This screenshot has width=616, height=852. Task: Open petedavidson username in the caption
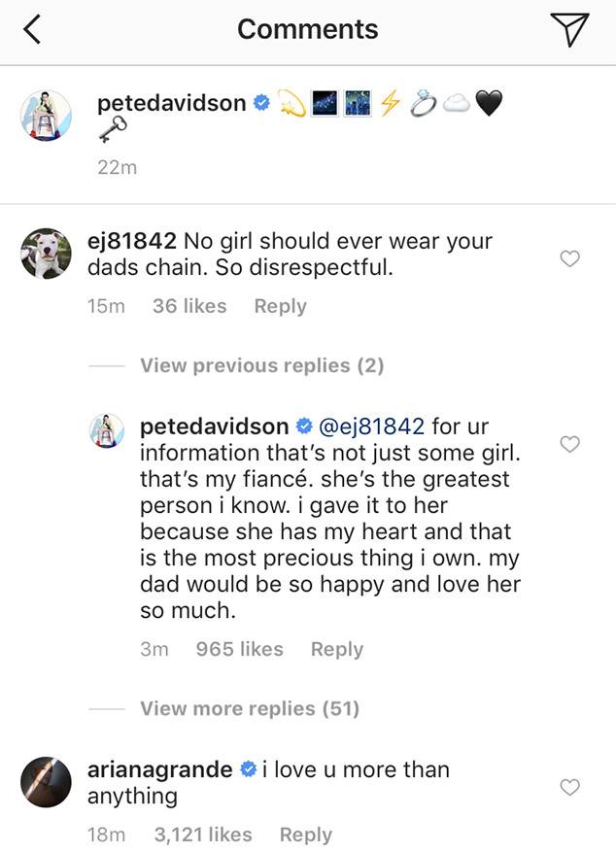click(x=172, y=103)
